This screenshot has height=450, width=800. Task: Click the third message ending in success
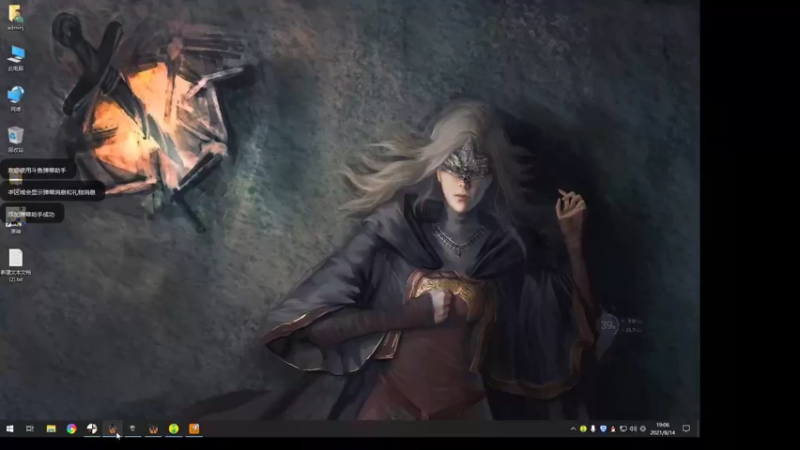(x=32, y=214)
